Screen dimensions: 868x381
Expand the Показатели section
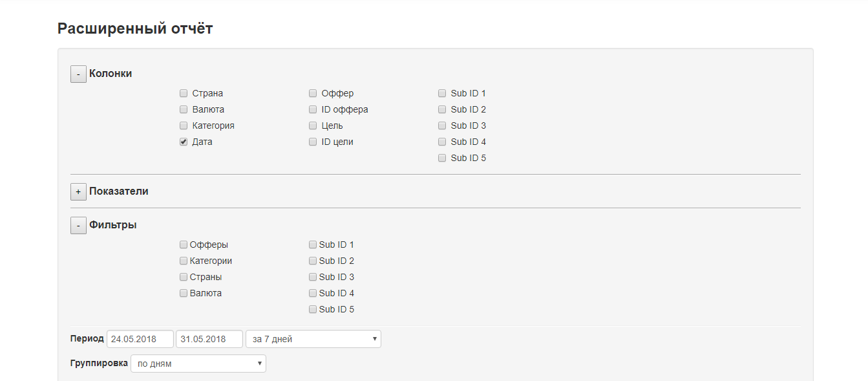coord(78,192)
